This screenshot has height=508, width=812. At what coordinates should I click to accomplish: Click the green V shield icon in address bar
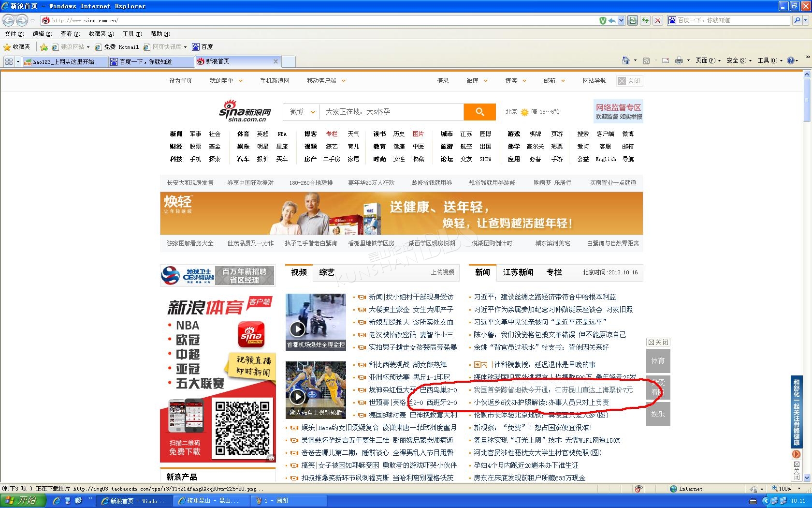603,20
